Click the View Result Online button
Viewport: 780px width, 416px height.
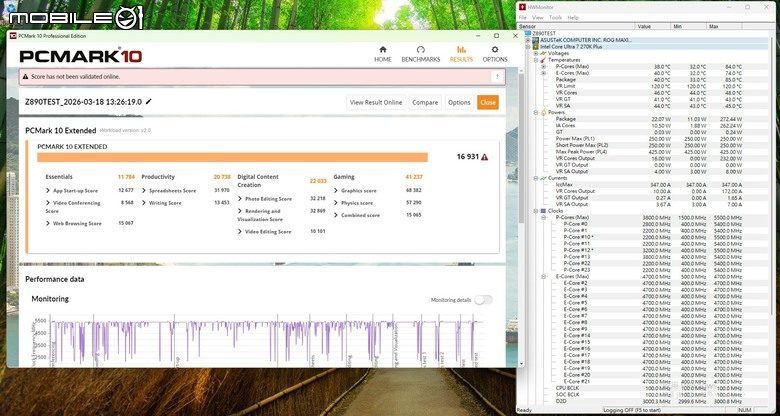click(376, 102)
